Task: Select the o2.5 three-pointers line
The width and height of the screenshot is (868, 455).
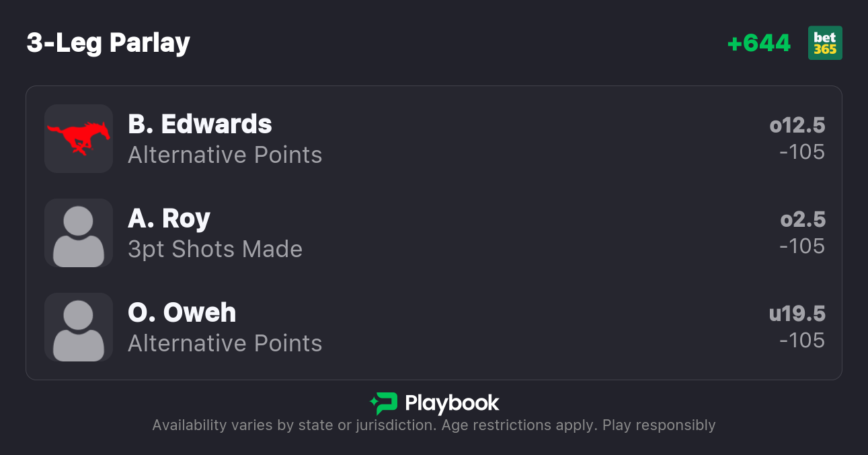Action: click(803, 219)
